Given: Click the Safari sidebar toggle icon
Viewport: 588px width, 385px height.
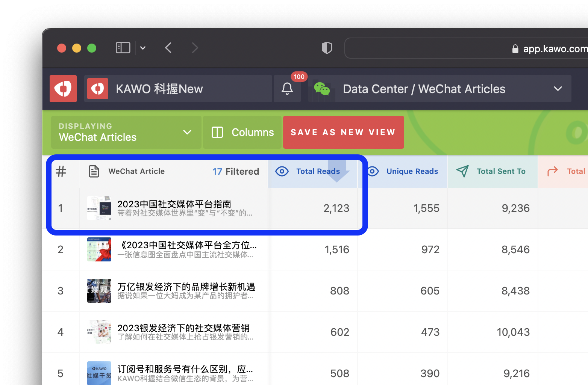Looking at the screenshot, I should click(123, 48).
